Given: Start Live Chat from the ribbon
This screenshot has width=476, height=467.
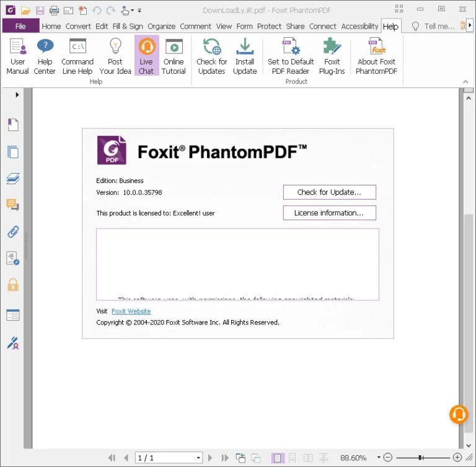Looking at the screenshot, I should [146, 56].
